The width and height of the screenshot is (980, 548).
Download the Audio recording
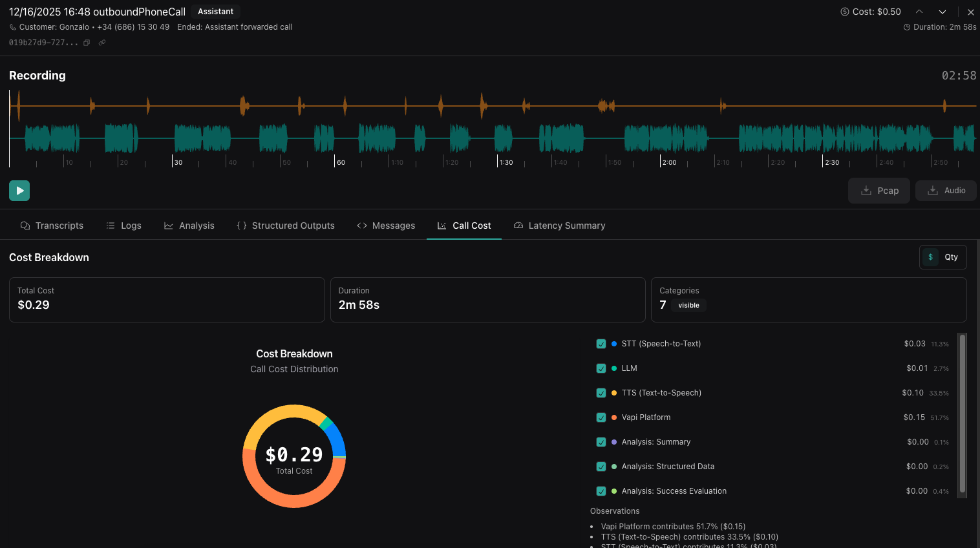946,191
